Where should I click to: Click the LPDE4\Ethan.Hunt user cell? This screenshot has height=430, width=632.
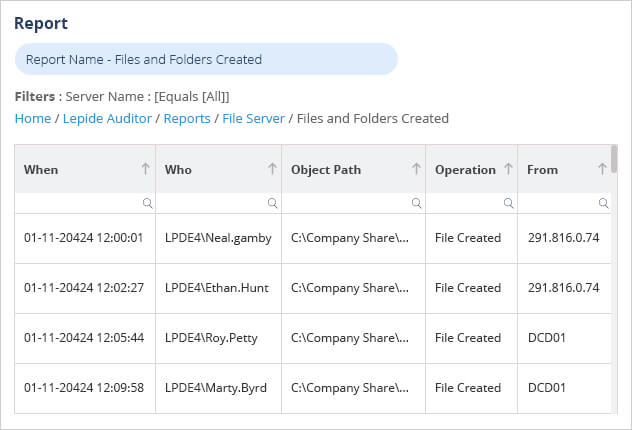click(216, 288)
